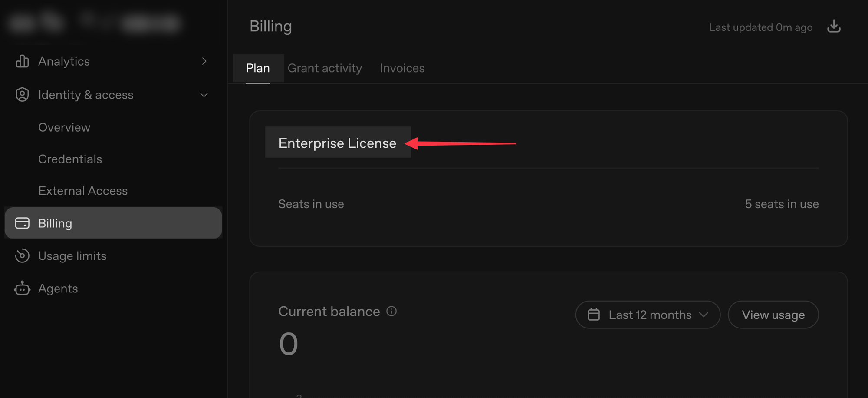Viewport: 868px width, 398px height.
Task: Click the calendar icon in date range selector
Action: pos(594,315)
